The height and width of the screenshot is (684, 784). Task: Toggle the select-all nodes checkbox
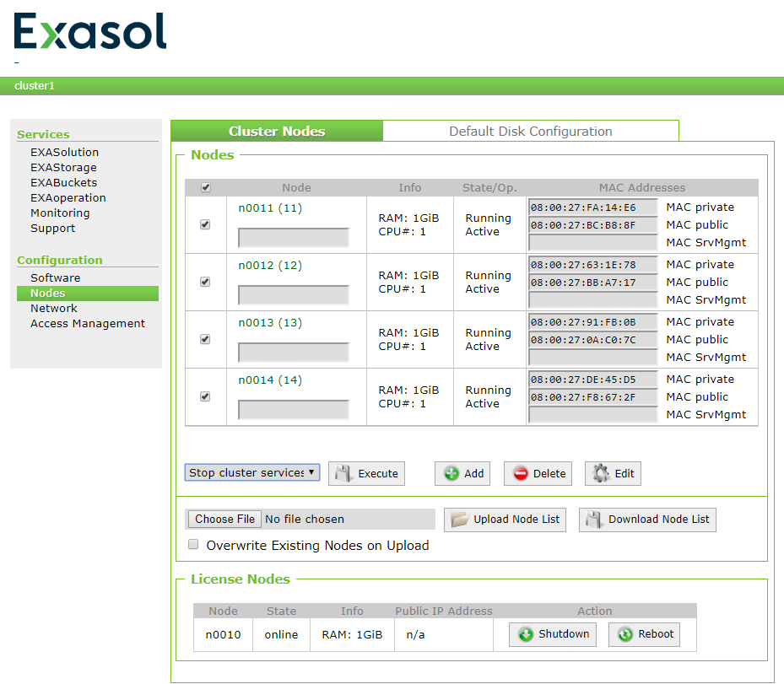pos(205,187)
